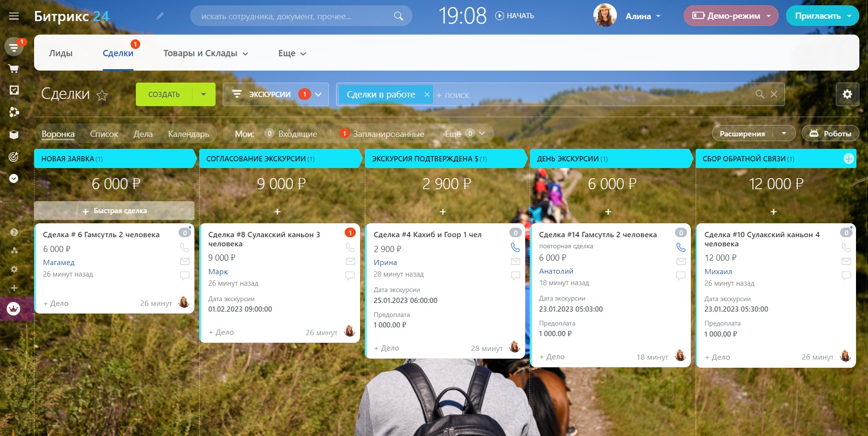Open the hamburger main menu
Viewport: 868px width, 436px height.
14,16
